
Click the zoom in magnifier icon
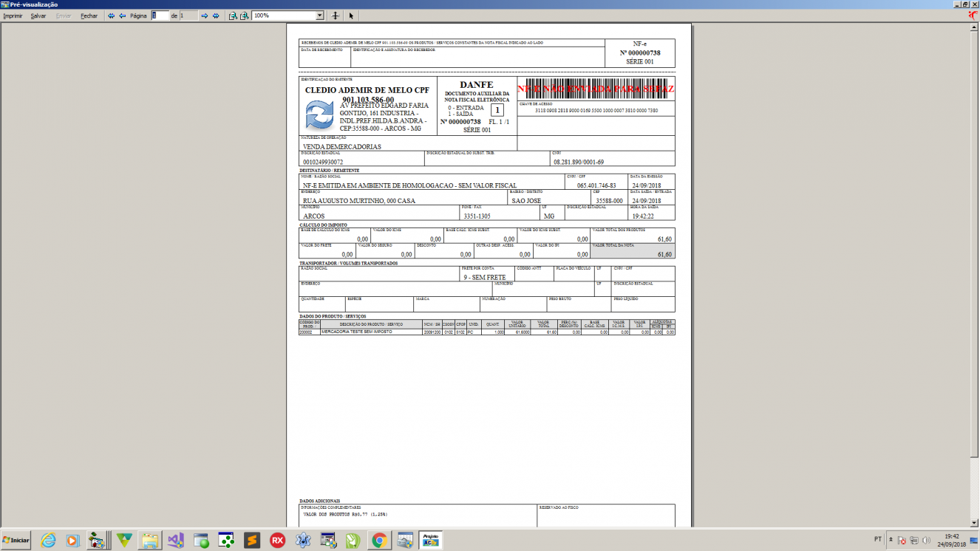[x=244, y=16]
